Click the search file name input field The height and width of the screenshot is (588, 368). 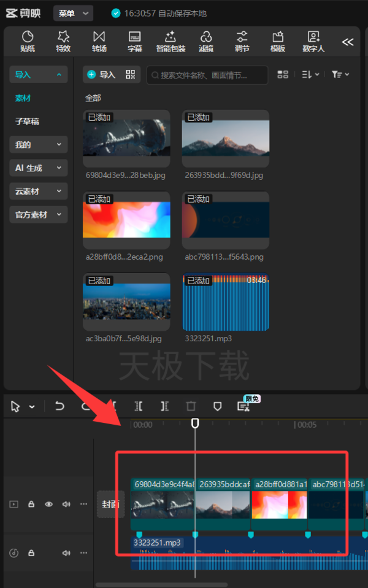pos(207,75)
